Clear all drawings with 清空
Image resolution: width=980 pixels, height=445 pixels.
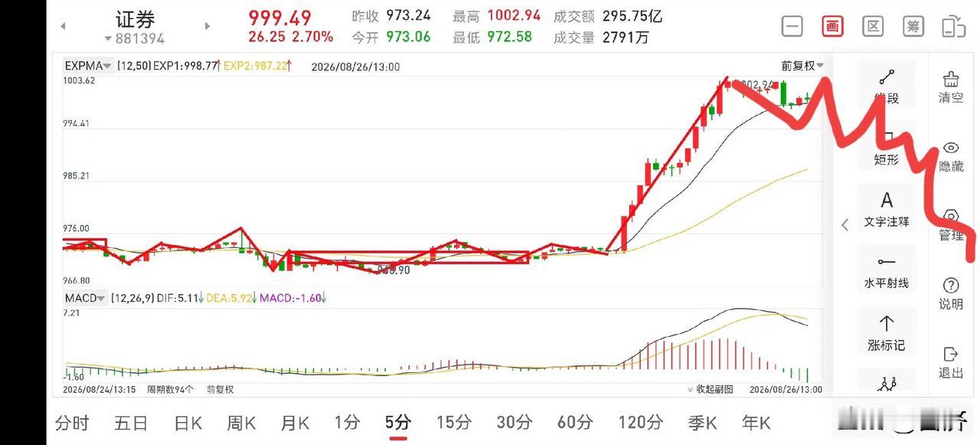tap(951, 87)
